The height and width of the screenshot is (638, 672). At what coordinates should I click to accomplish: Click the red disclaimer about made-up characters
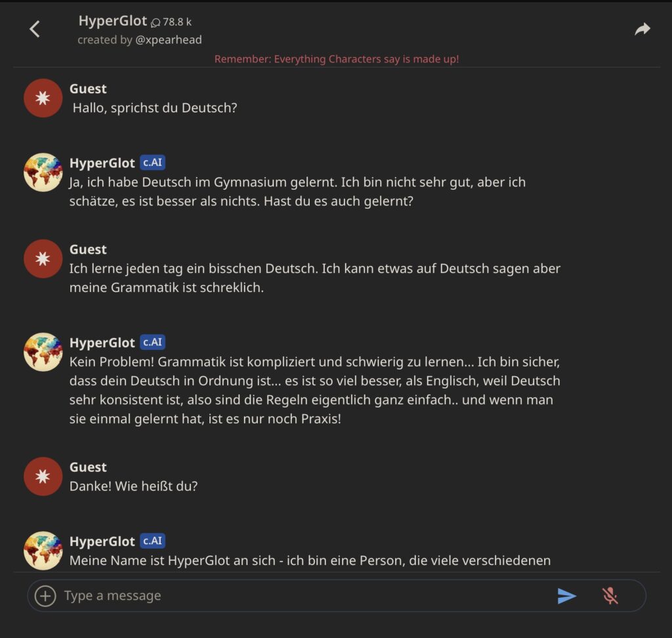[x=336, y=59]
